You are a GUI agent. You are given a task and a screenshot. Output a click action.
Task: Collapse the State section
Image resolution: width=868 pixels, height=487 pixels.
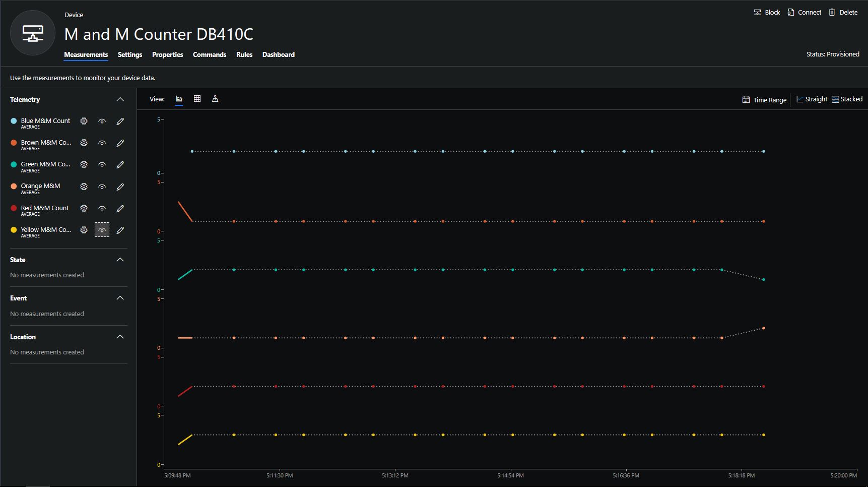tap(120, 260)
